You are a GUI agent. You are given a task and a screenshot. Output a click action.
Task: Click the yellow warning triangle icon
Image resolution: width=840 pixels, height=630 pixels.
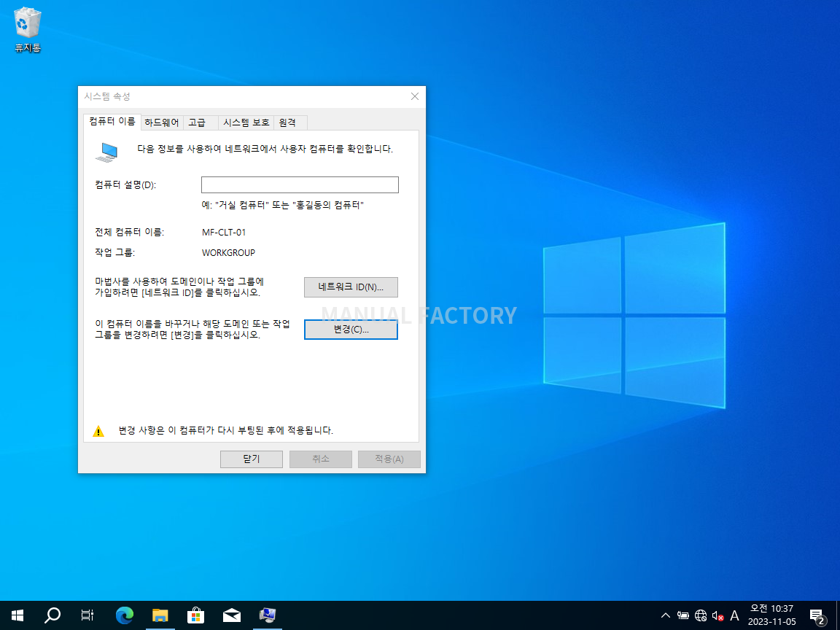pos(98,431)
